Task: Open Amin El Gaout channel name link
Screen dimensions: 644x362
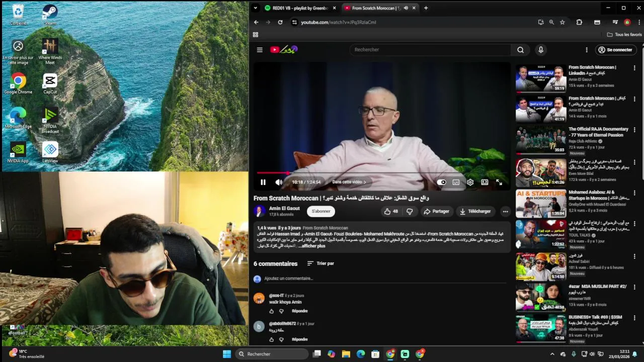Action: (x=284, y=208)
